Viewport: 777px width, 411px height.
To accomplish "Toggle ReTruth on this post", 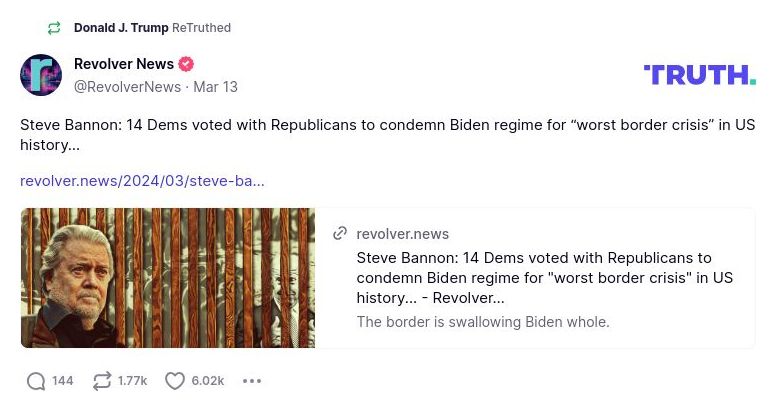I will click(x=101, y=381).
